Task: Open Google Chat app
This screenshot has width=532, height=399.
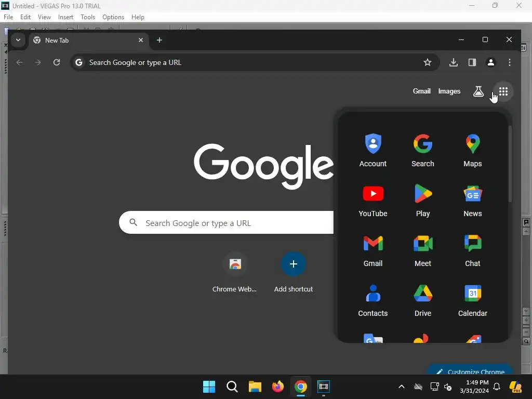Action: [473, 250]
